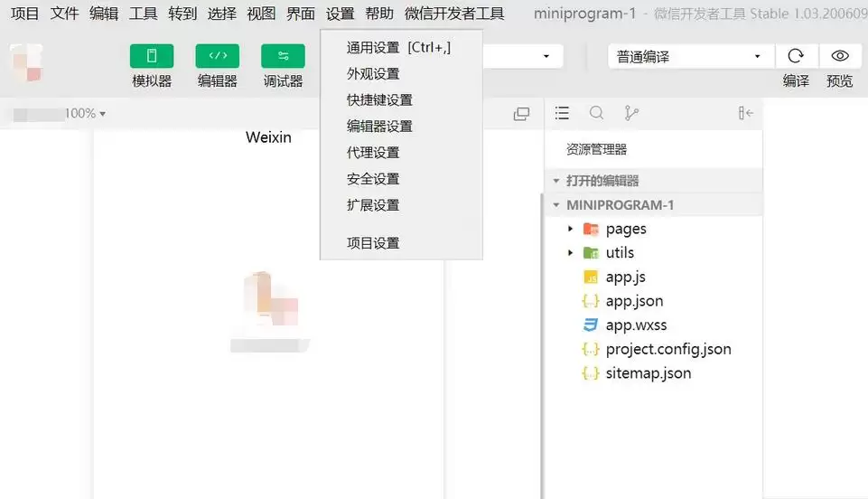The image size is (868, 499).
Task: Select the pages folder icon
Action: [591, 229]
